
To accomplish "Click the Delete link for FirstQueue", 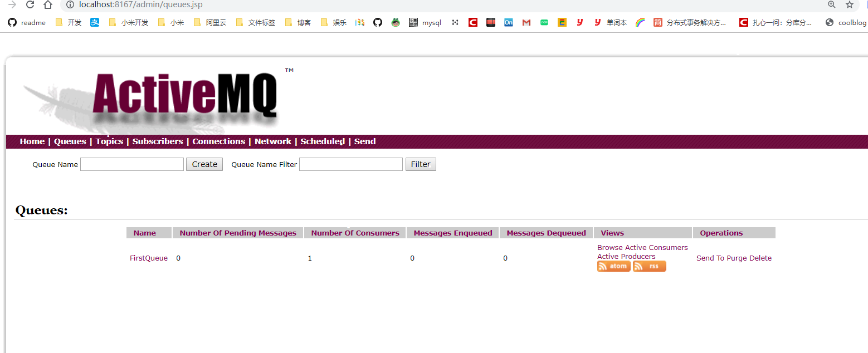I will coord(760,258).
